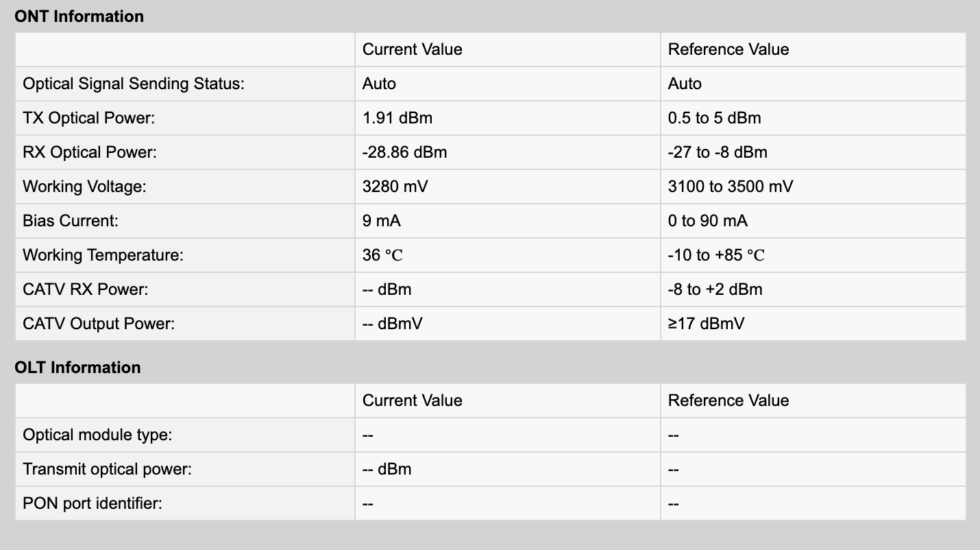The height and width of the screenshot is (550, 980).
Task: Click the 1.91 dBm TX power value
Action: [x=397, y=118]
